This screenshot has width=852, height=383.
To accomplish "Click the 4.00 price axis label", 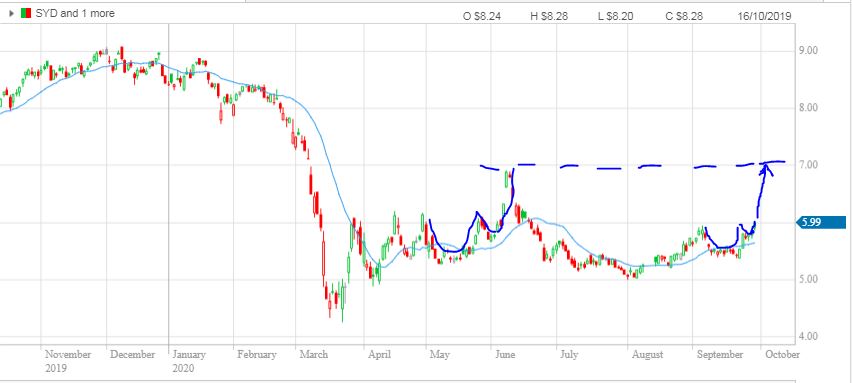I will [x=810, y=336].
